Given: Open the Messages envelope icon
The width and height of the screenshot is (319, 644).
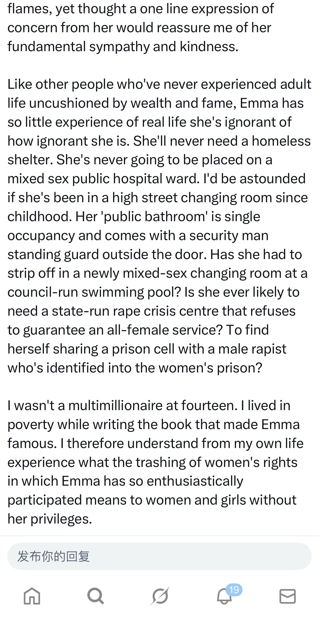Looking at the screenshot, I should 287,596.
